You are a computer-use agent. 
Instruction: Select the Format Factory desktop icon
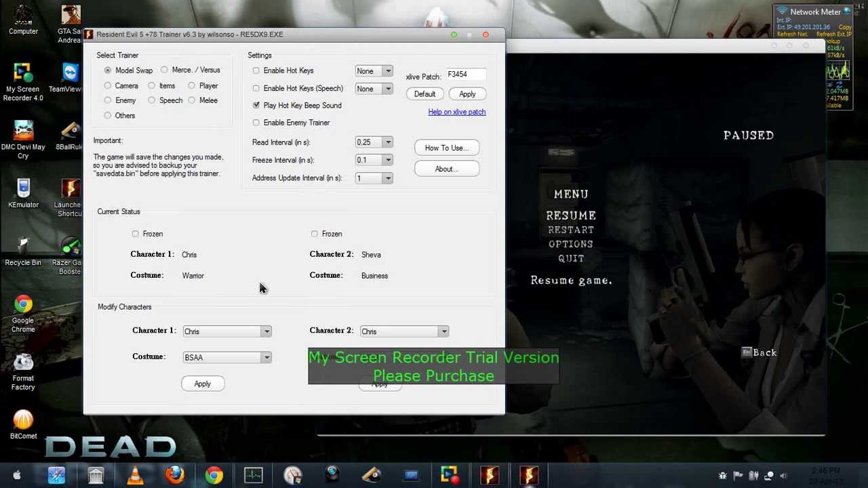point(23,372)
